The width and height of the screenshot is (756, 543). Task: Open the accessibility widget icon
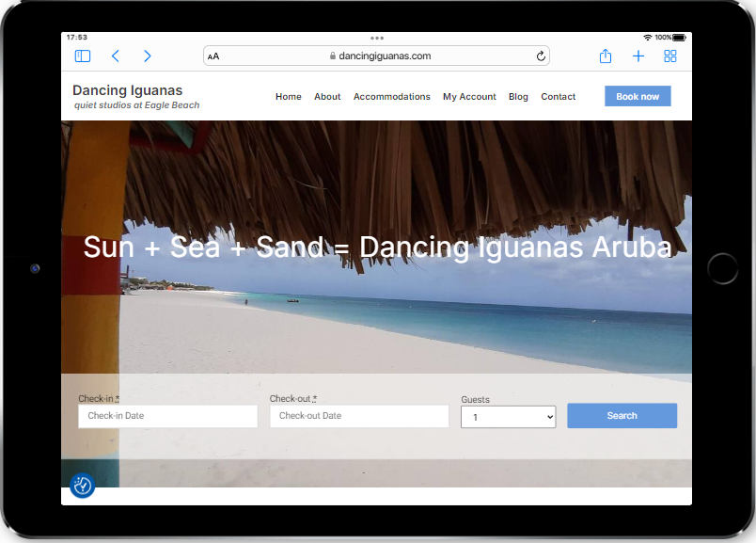pyautogui.click(x=83, y=486)
